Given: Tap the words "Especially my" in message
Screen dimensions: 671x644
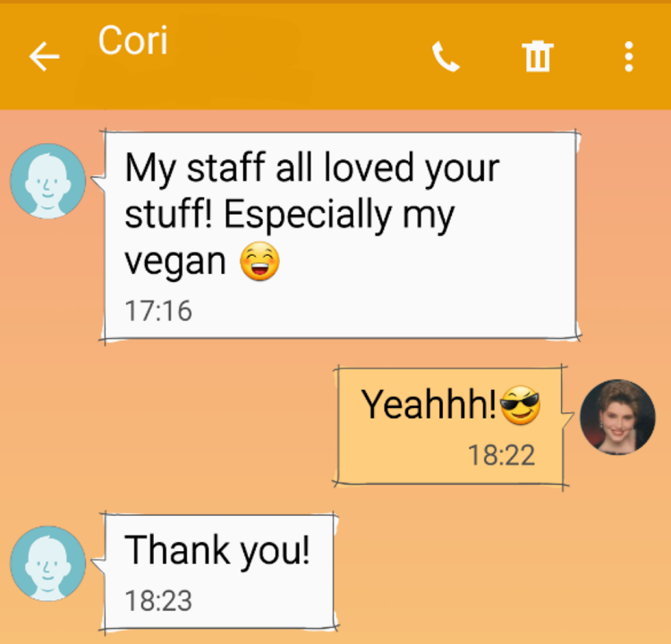Looking at the screenshot, I should coord(339,215).
